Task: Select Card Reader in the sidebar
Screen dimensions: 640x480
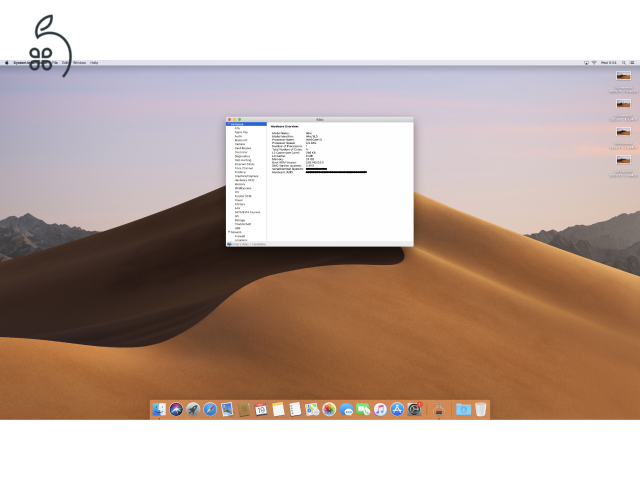Action: (x=243, y=148)
